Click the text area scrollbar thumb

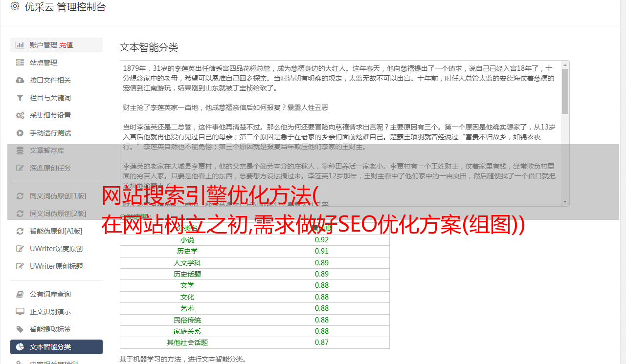click(565, 91)
